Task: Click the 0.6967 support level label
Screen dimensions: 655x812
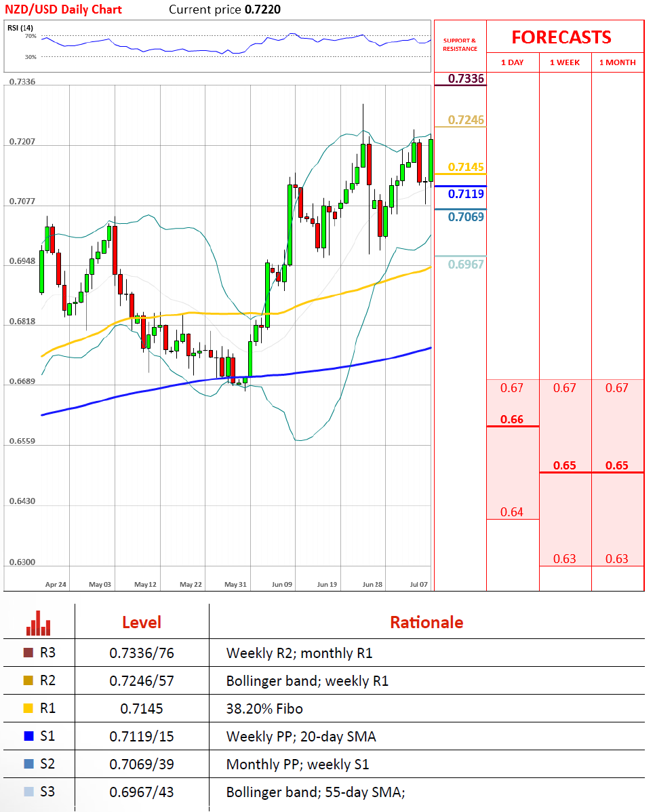Action: (467, 264)
